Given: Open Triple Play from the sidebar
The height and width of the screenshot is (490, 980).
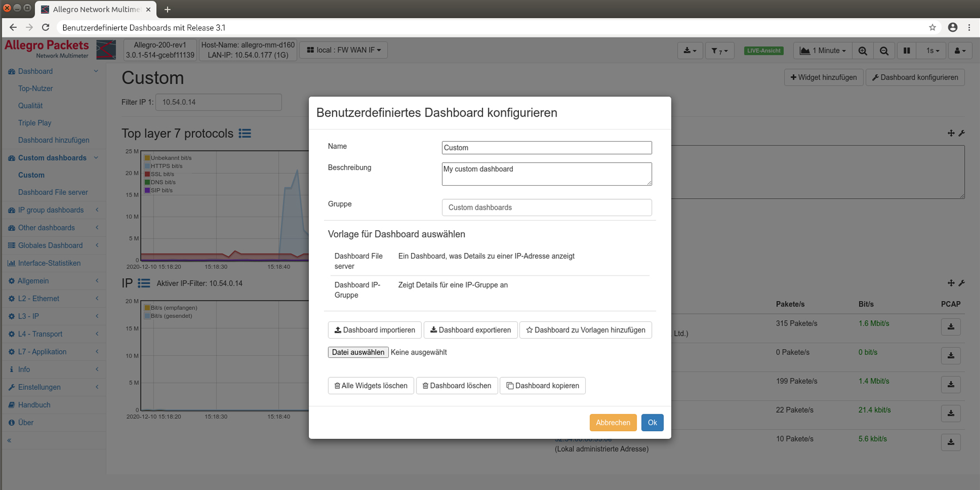Looking at the screenshot, I should [34, 122].
